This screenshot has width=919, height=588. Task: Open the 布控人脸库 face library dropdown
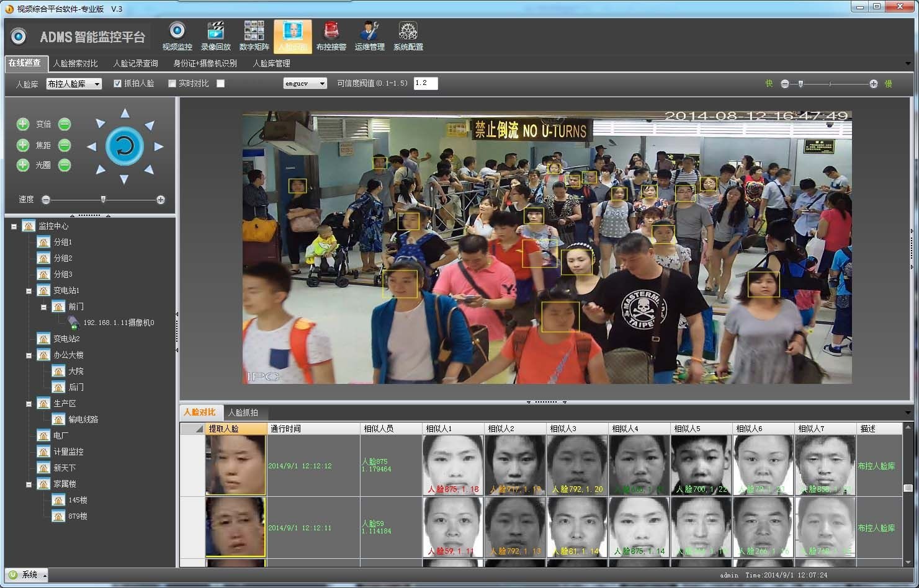[x=74, y=84]
